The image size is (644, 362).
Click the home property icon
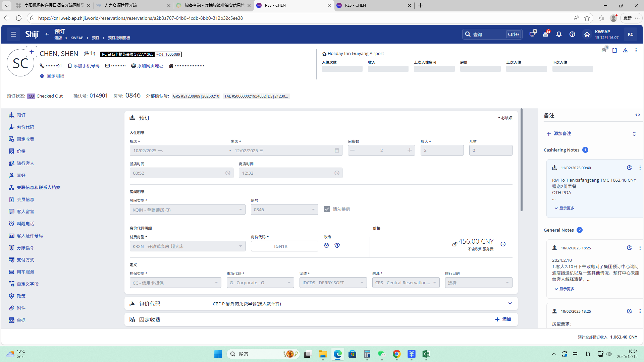tap(587, 34)
